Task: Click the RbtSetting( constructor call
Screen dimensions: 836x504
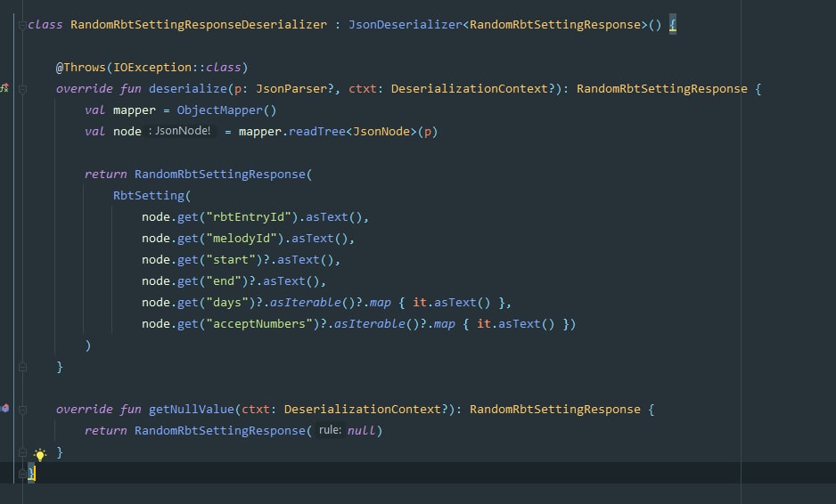Action: [152, 195]
